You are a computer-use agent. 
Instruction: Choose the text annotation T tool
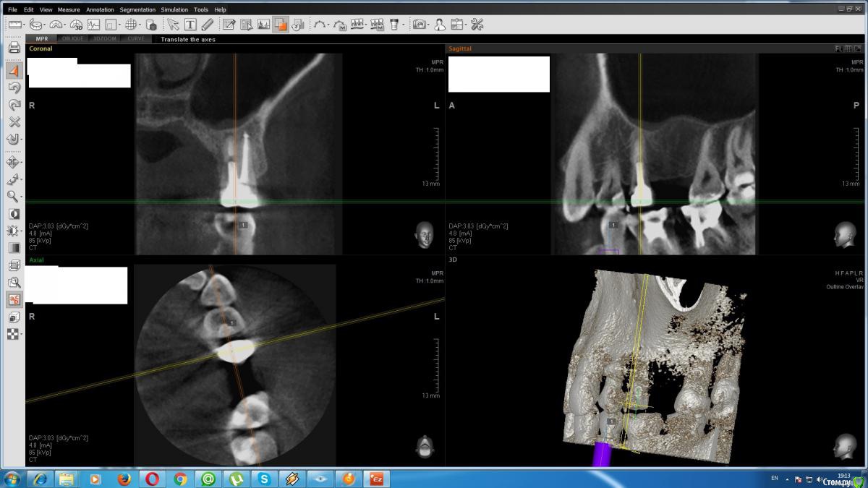[190, 25]
